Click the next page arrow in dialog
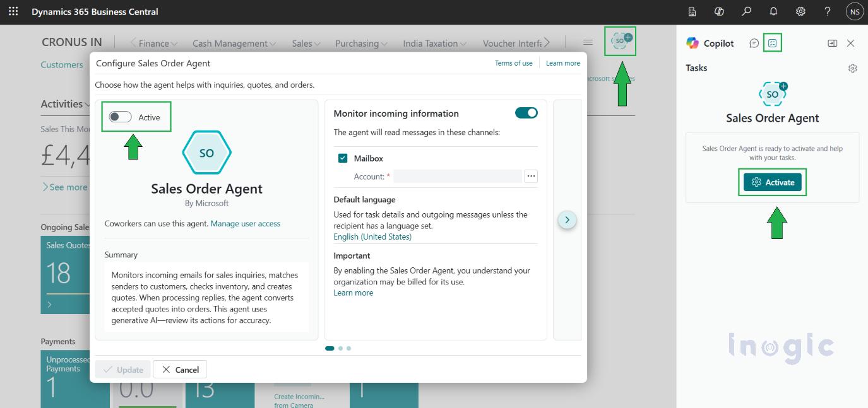 pyautogui.click(x=567, y=219)
